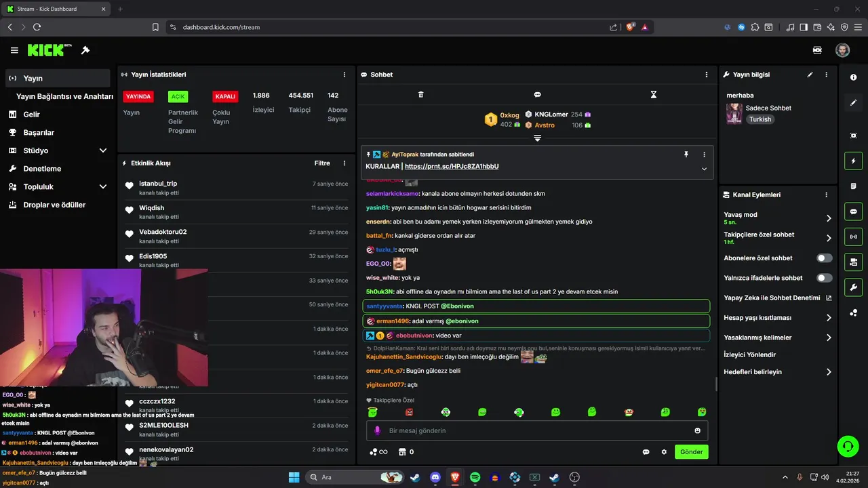
Task: Open Hesap yaşı kısıtlaması arrow
Action: click(829, 318)
